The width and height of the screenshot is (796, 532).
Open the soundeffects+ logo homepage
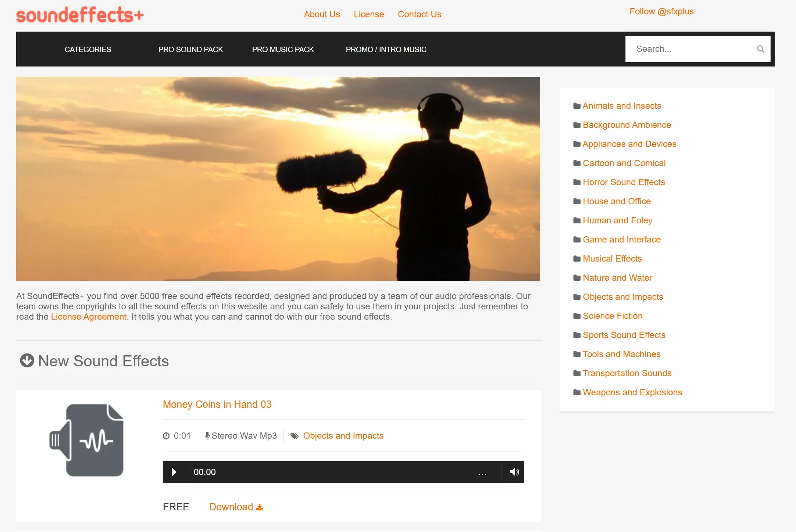80,15
